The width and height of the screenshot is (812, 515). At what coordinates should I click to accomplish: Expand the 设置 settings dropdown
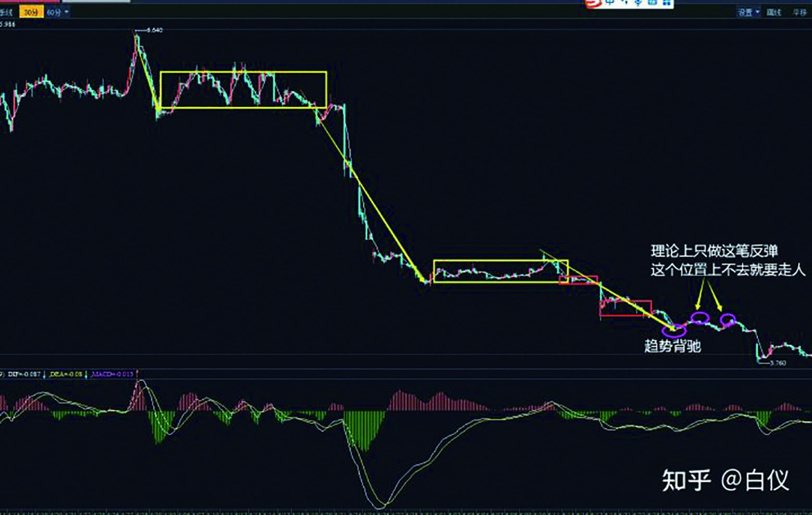pos(748,12)
